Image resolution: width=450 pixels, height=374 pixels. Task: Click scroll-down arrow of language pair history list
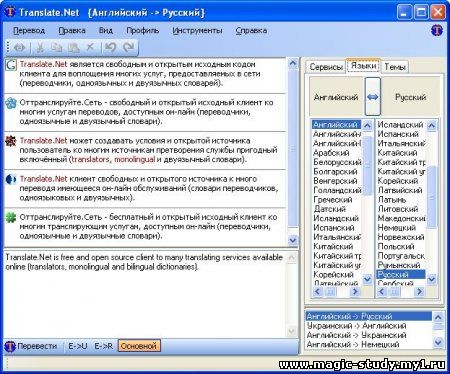point(438,342)
